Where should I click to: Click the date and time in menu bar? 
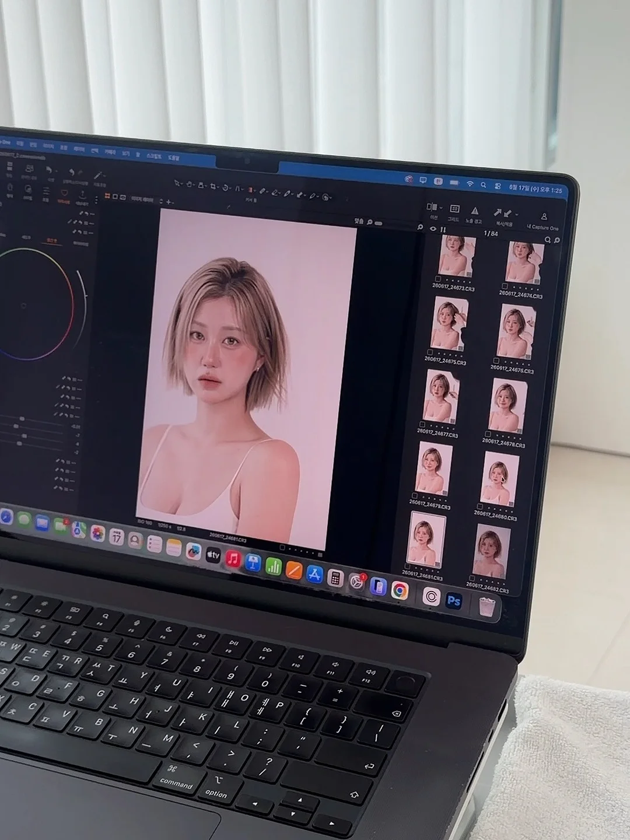coord(535,189)
